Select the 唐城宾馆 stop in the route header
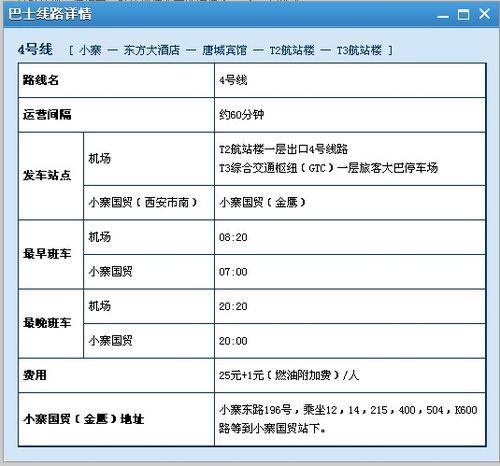The image size is (500, 466). [x=225, y=50]
